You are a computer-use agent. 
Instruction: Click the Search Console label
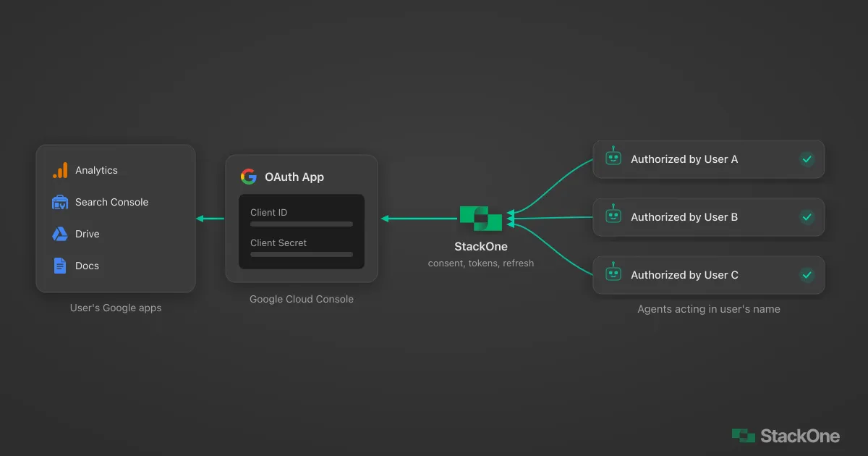coord(111,202)
